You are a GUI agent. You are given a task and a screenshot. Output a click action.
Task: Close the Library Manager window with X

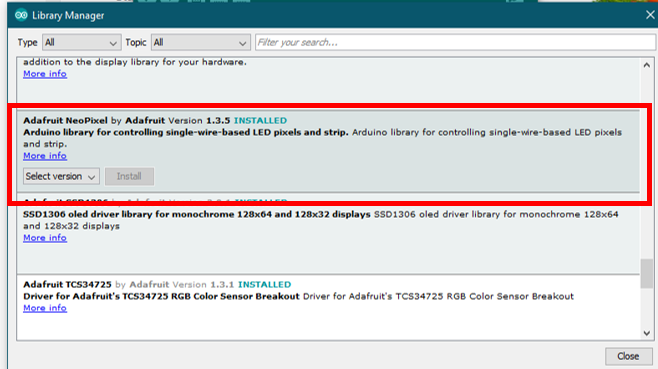tap(650, 15)
